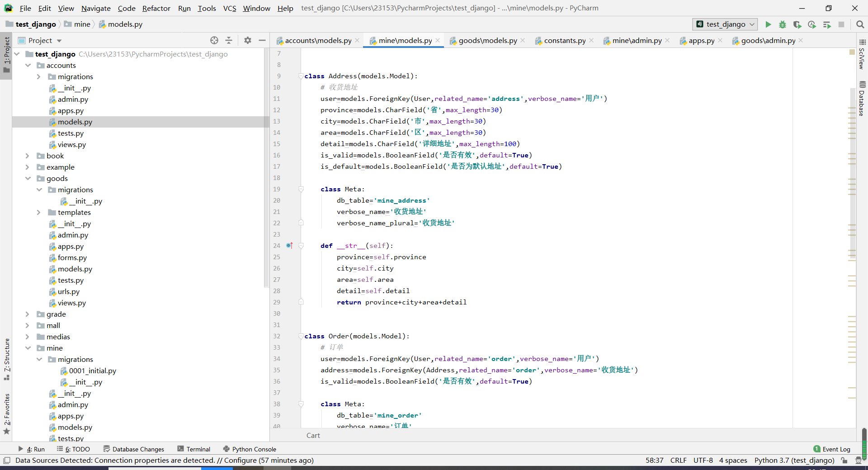Open Search Everywhere magnifier

pyautogui.click(x=860, y=24)
